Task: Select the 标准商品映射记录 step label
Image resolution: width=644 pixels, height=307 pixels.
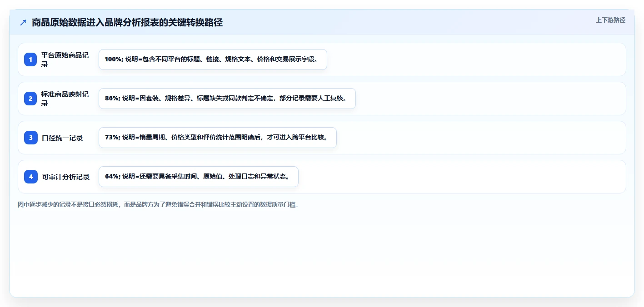Action: pos(65,99)
